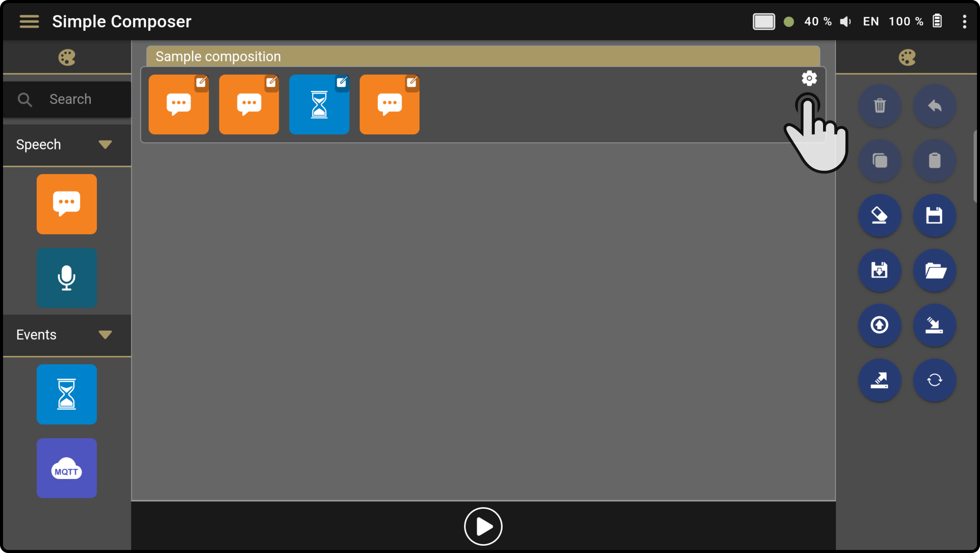This screenshot has width=980, height=553.
Task: Click the first orange speech block in composition
Action: [178, 104]
